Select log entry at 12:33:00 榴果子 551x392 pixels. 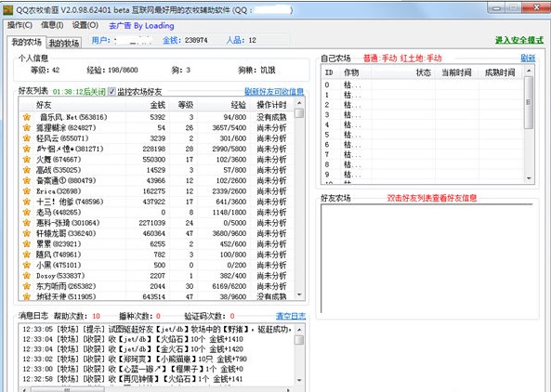tap(157, 369)
